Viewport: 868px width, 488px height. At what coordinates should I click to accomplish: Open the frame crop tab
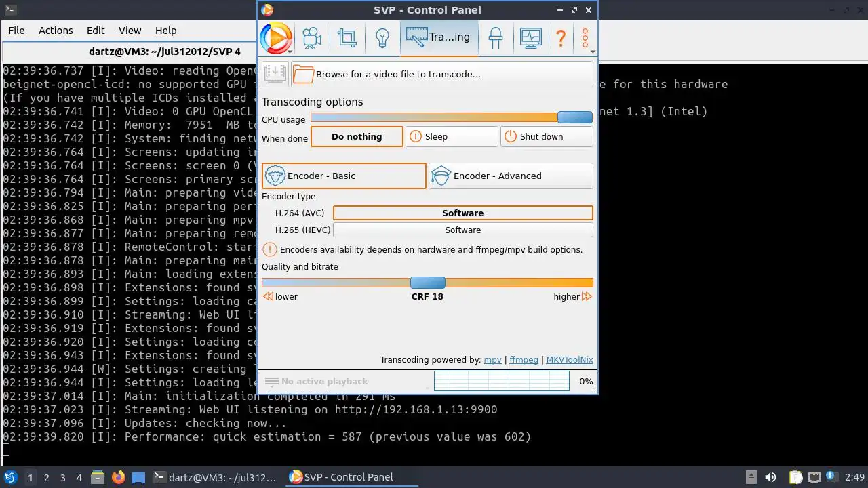347,38
